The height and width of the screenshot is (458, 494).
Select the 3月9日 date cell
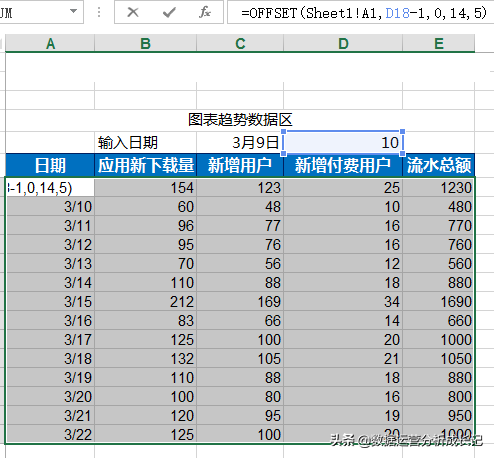point(240,143)
